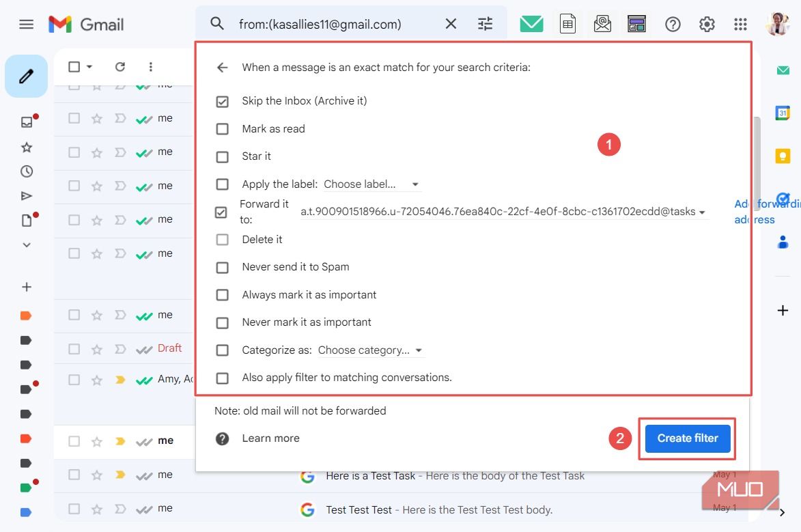The width and height of the screenshot is (801, 532).
Task: Click the search magnifier icon
Action: pyautogui.click(x=217, y=23)
